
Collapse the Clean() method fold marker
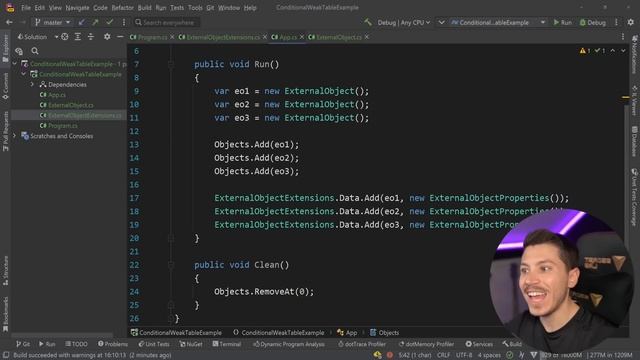coord(171,265)
